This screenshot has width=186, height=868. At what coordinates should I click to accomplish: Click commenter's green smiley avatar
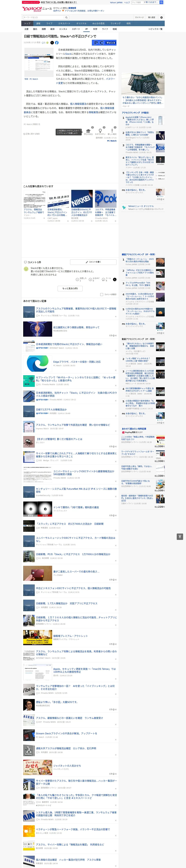click(x=26, y=269)
